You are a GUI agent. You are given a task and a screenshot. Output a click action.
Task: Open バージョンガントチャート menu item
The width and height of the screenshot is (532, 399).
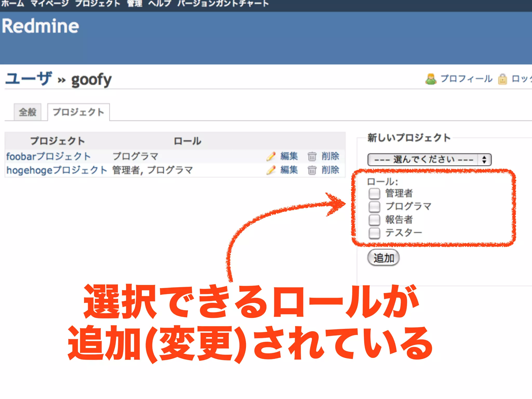click(x=223, y=4)
